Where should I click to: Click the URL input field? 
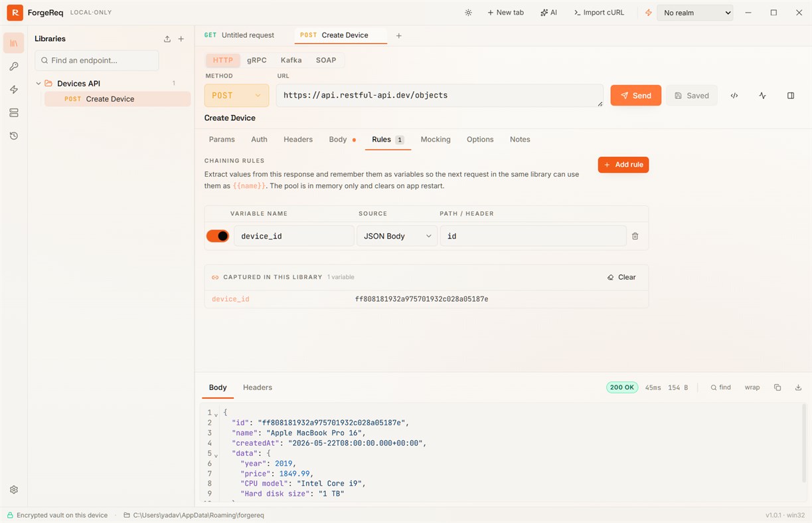[x=440, y=96]
